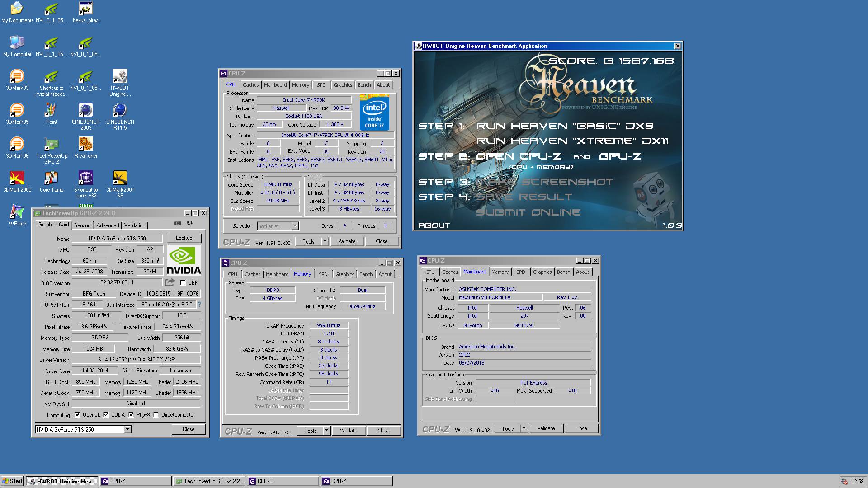
Task: Expand Tools dropdown arrow in CPU-Z Memory window
Action: (x=326, y=431)
